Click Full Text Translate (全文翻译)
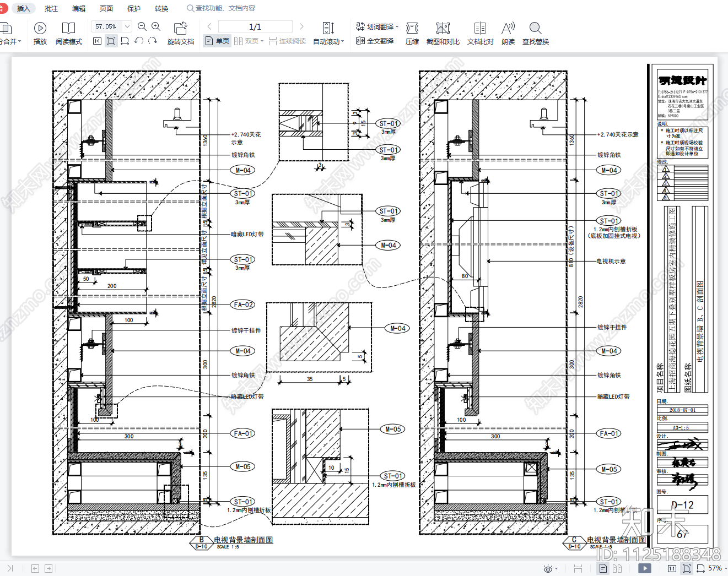The image size is (728, 576). pyautogui.click(x=375, y=41)
